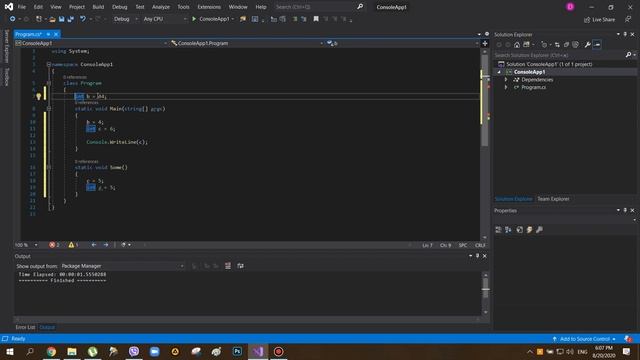Go to previous issue with left arrow
Screen dimensions: 640x360
pos(94,245)
